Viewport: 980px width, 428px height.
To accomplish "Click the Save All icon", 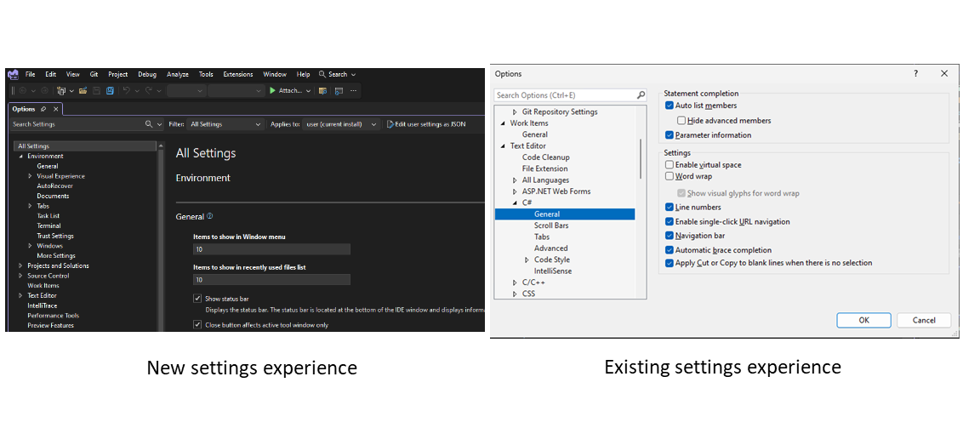I will point(110,90).
